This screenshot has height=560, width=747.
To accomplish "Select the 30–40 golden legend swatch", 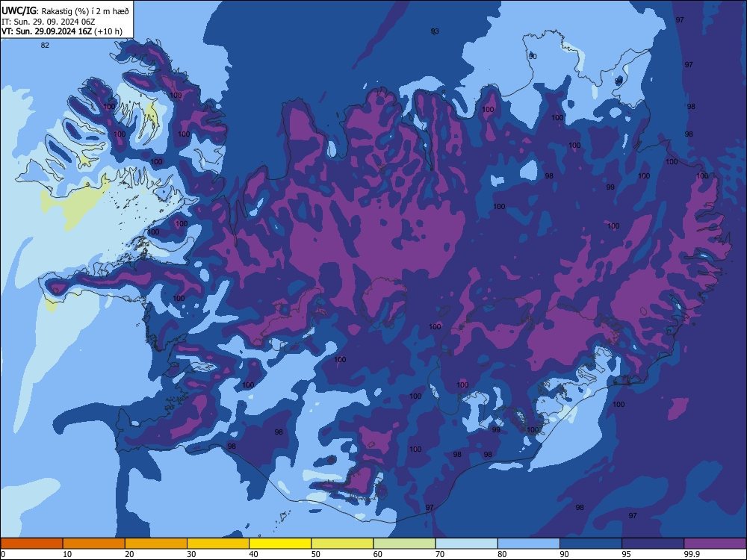I will 218,544.
